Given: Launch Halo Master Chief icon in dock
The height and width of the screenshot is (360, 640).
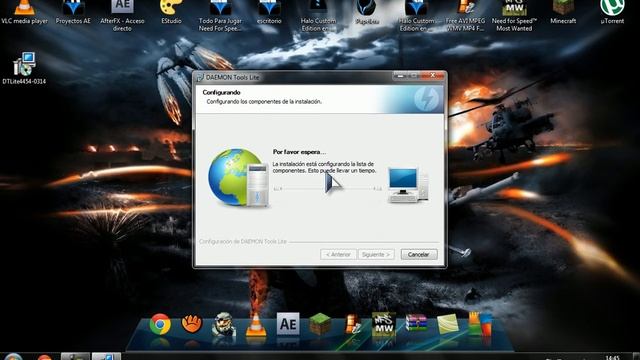Looking at the screenshot, I should point(224,324).
